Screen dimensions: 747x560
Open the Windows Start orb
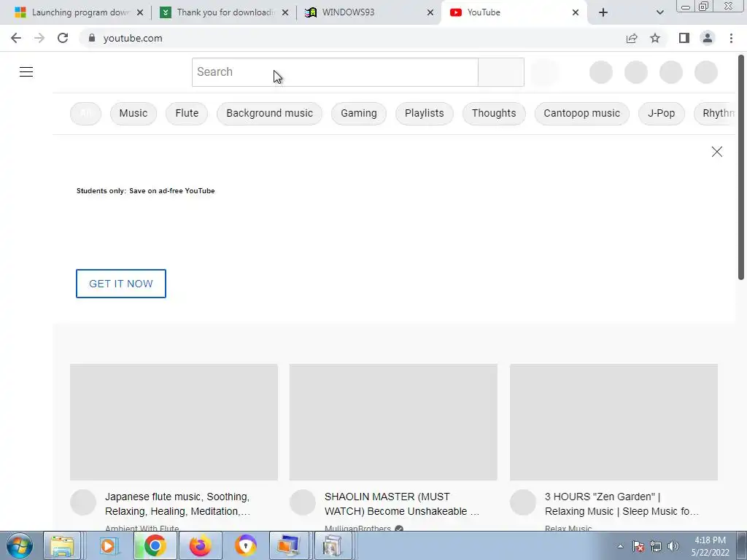tap(20, 545)
